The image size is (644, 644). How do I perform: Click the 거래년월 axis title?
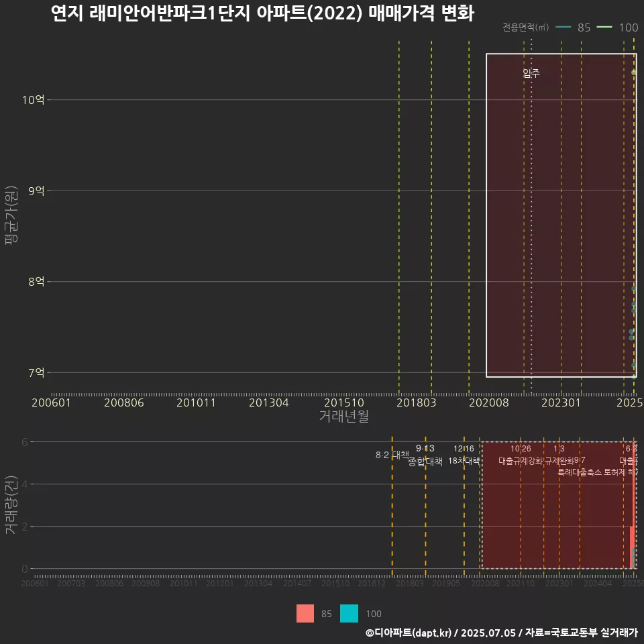point(343,416)
